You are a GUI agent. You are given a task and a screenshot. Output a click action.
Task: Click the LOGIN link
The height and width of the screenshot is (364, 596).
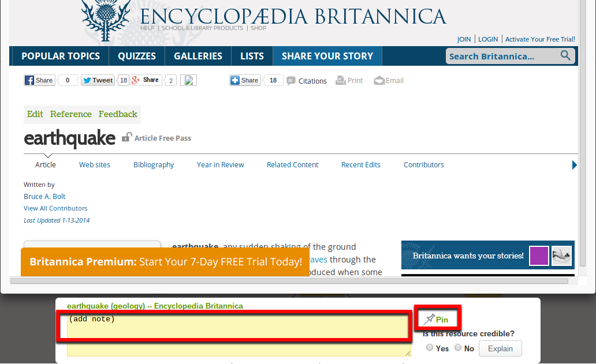(488, 39)
